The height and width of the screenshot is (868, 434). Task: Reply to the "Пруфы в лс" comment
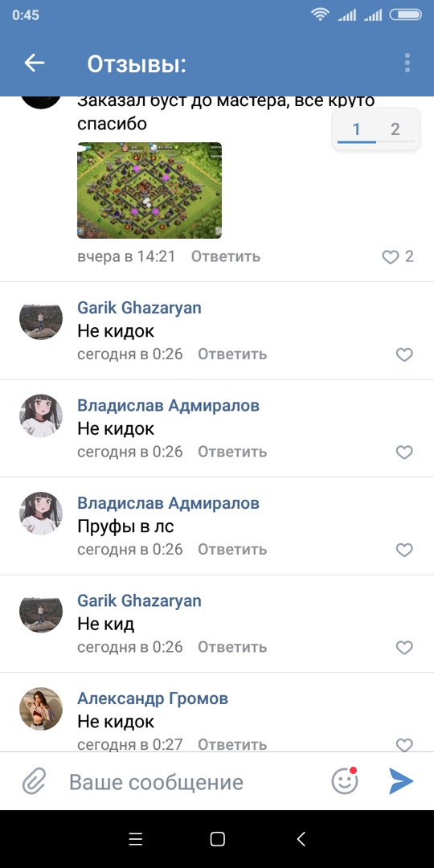pos(232,550)
